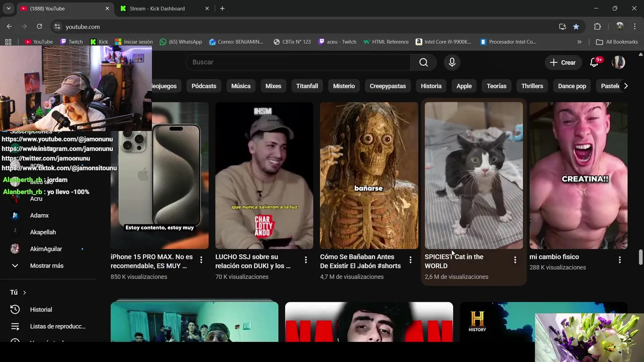Open the account avatar menu
The height and width of the screenshot is (362, 644).
pyautogui.click(x=618, y=62)
